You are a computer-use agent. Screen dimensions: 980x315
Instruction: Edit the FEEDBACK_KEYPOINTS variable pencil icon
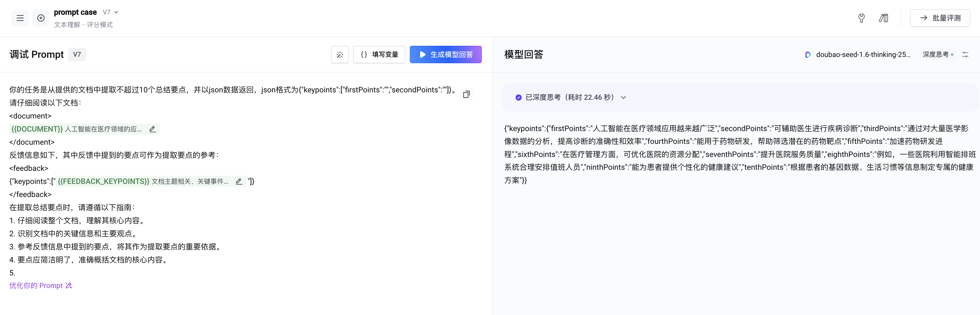tap(239, 182)
